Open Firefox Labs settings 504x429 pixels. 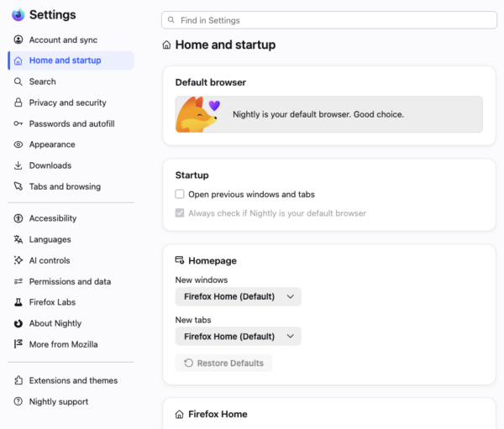pyautogui.click(x=71, y=302)
